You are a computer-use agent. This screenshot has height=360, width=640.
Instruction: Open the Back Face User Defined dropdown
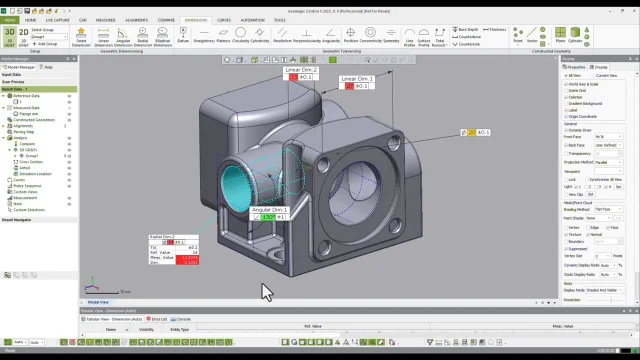click(x=608, y=145)
